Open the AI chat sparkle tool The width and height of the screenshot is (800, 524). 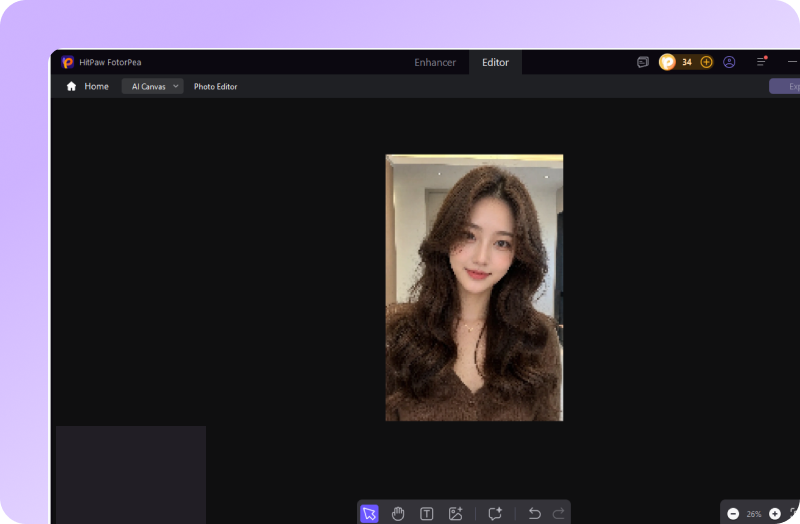(x=495, y=513)
